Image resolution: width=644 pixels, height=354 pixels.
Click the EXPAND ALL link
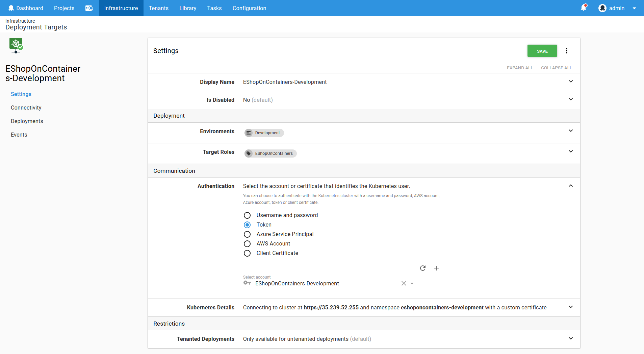click(x=520, y=68)
